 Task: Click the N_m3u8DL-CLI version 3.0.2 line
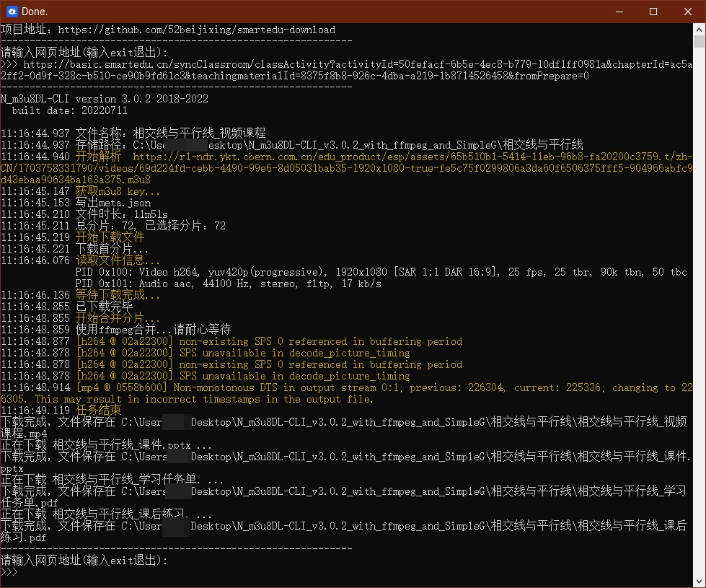(x=104, y=99)
